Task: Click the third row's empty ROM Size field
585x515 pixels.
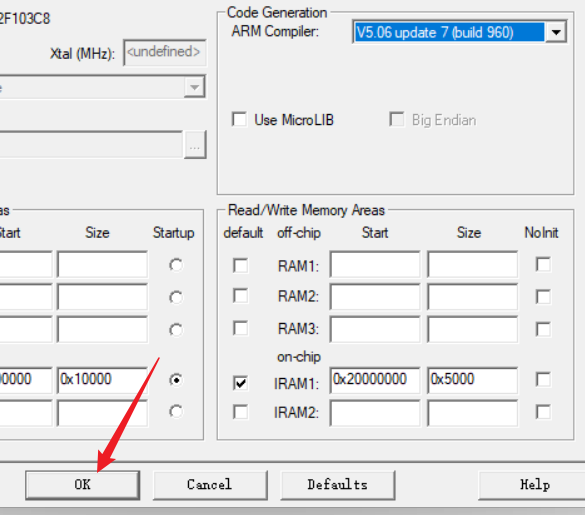Action: [x=102, y=329]
